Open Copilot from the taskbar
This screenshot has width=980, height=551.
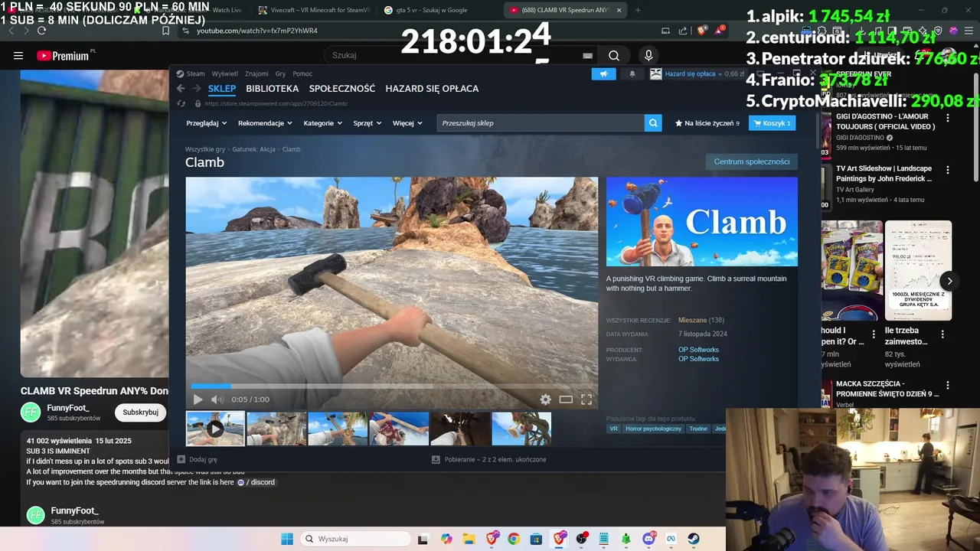coord(446,539)
